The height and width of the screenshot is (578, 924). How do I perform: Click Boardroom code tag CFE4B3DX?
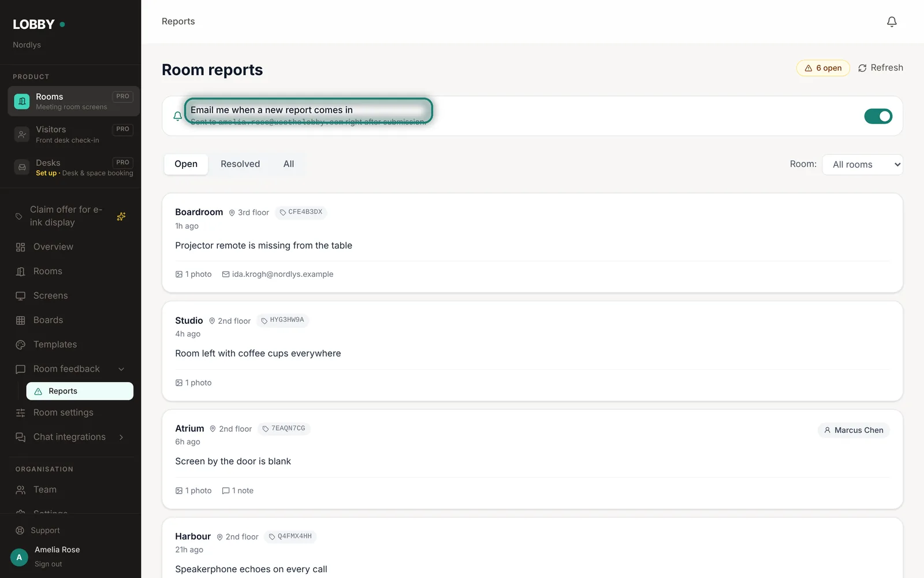[x=301, y=212]
